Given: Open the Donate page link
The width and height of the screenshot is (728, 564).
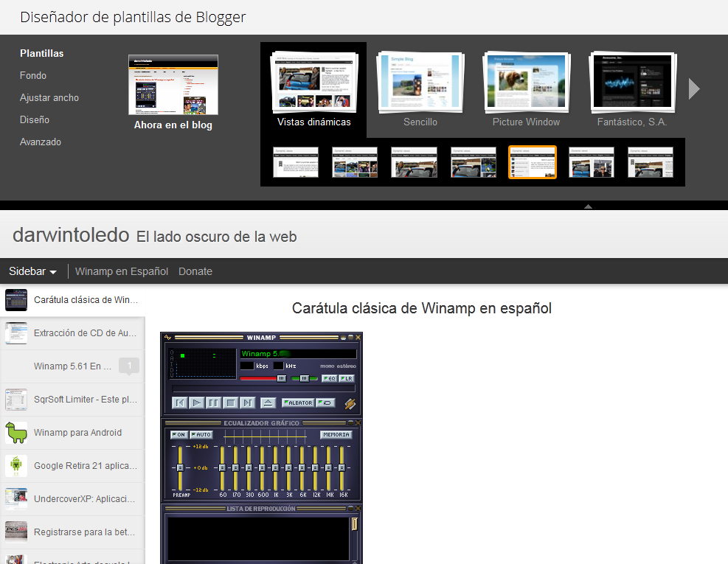Looking at the screenshot, I should point(195,271).
